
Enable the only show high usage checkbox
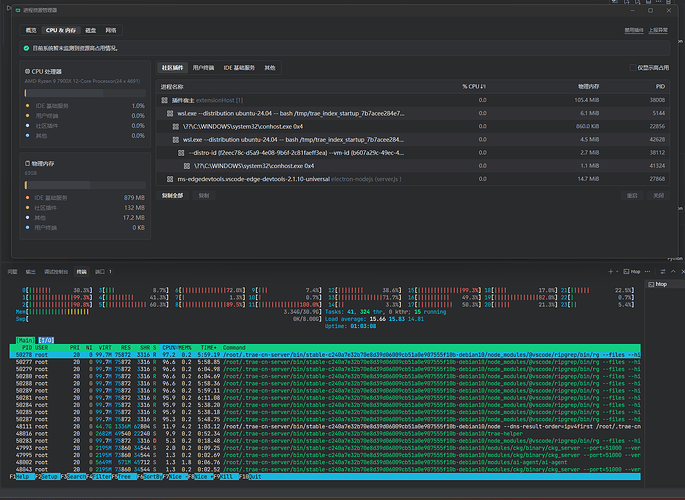(x=633, y=68)
